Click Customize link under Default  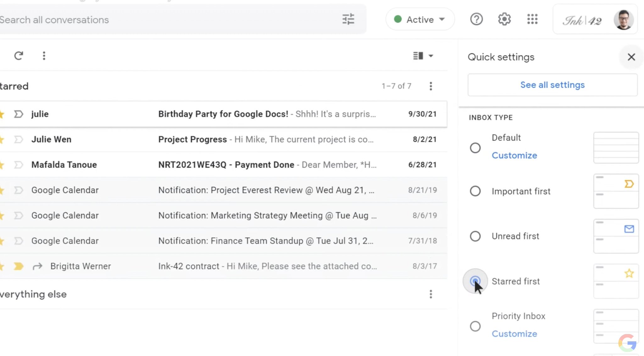click(x=514, y=156)
